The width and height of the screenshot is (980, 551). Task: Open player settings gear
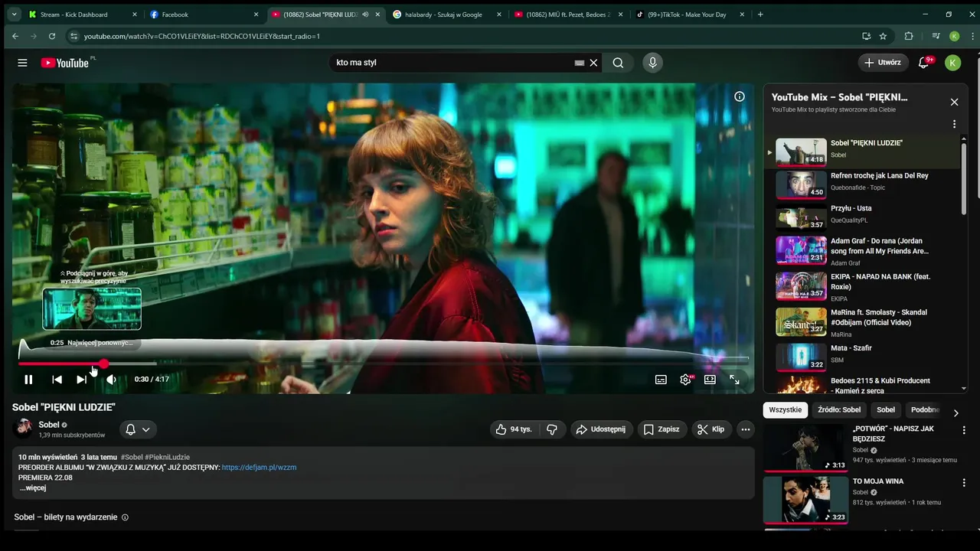click(x=685, y=380)
